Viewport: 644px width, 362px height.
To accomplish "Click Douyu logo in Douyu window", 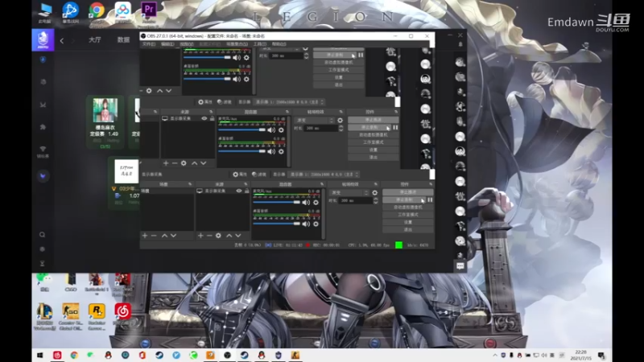I will [x=43, y=39].
